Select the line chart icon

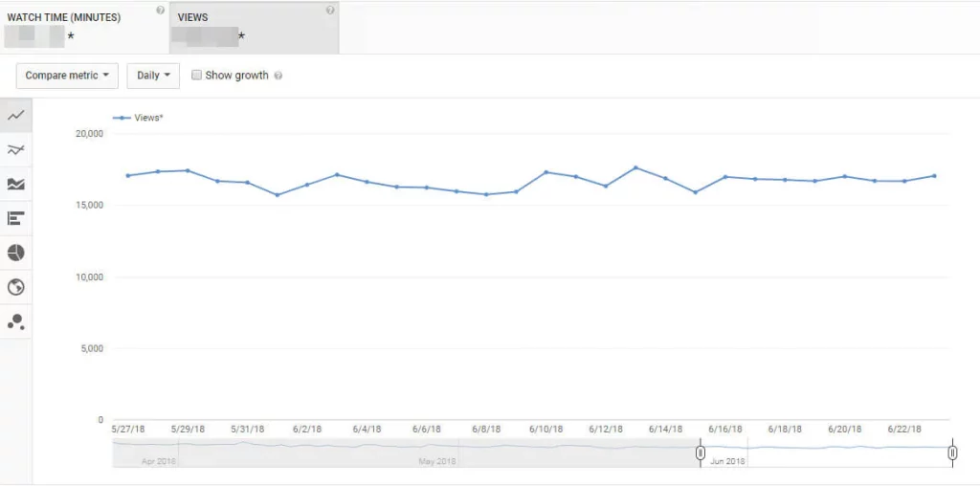coord(15,115)
